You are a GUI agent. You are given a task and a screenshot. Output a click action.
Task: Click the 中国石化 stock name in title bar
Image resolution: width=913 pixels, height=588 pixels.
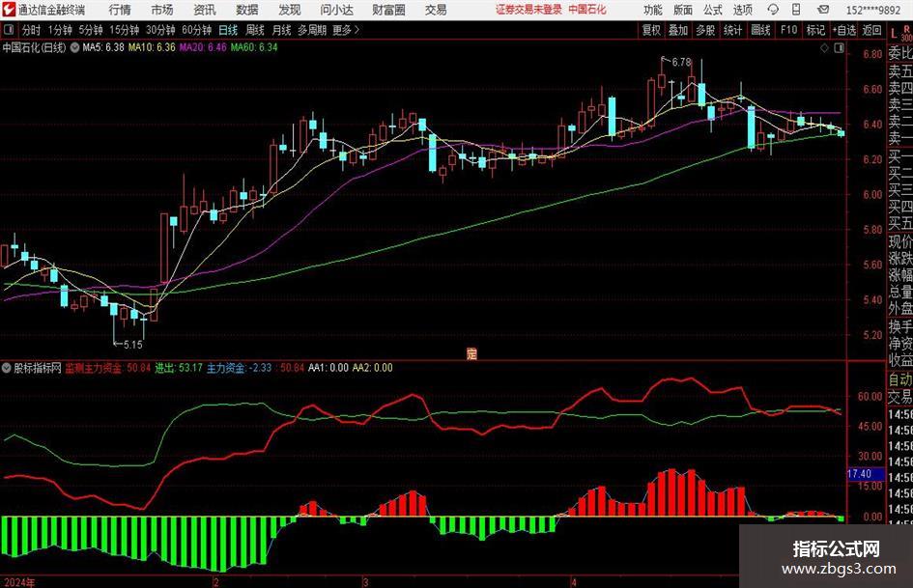click(x=587, y=10)
